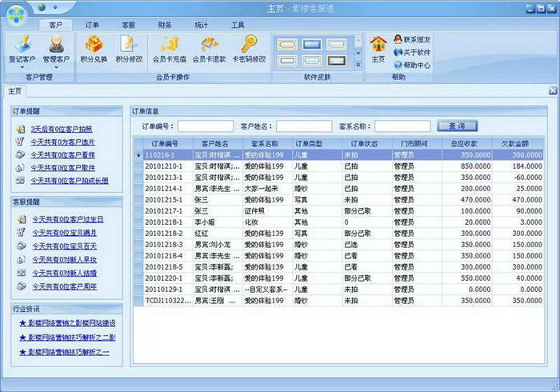This screenshot has height=392, width=560.
Task: Expand the dropdown arrow under 登记客户
Action: [22, 67]
